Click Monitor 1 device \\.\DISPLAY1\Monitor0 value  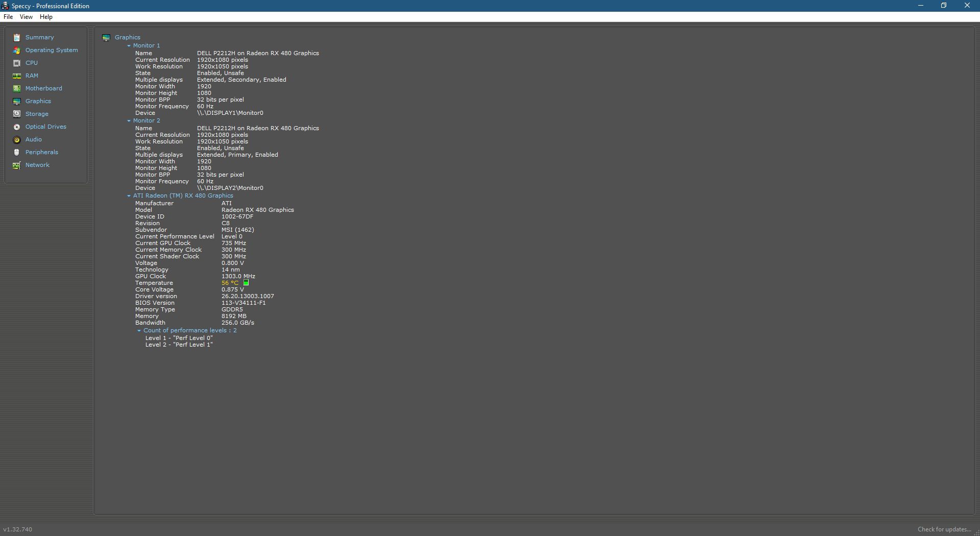(x=230, y=113)
